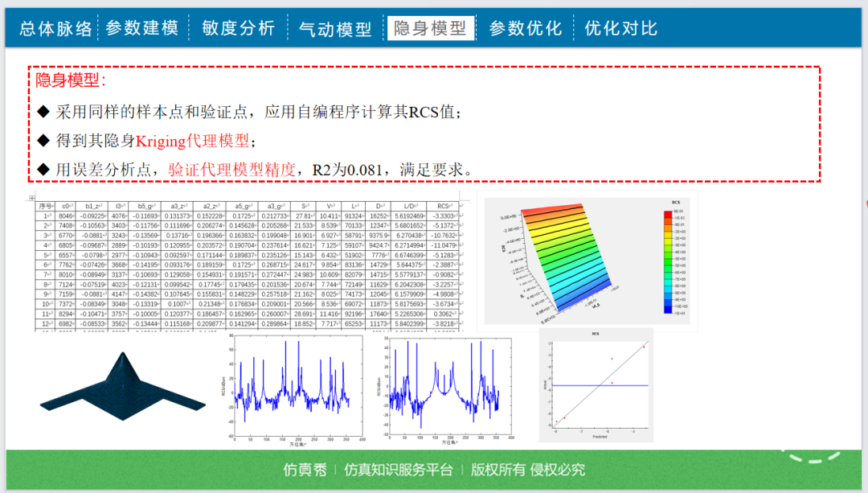The height and width of the screenshot is (493, 868).
Task: Click table cell 6770
Action: (x=66, y=236)
